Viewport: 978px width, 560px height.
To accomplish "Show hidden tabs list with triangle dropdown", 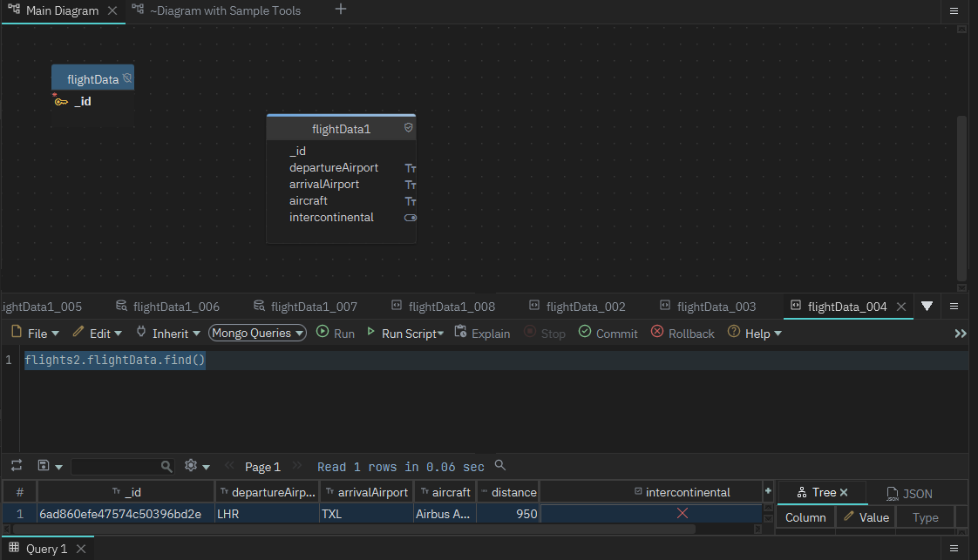I will [927, 306].
